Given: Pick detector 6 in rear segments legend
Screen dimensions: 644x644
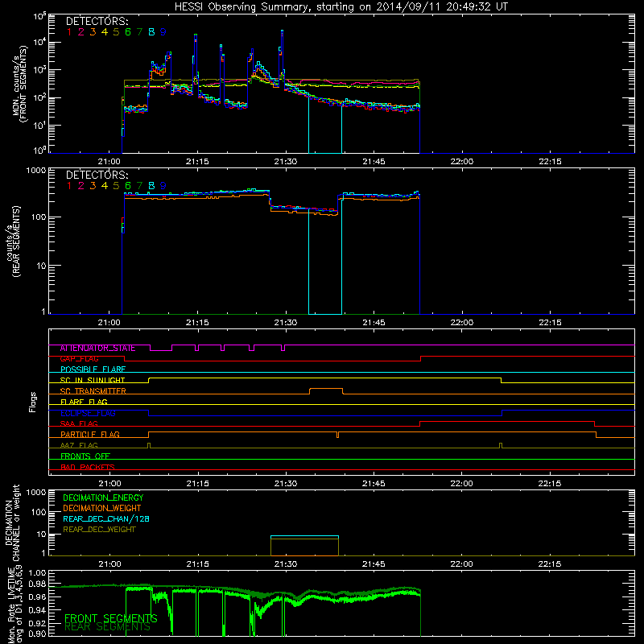Looking at the screenshot, I should click(128, 186).
